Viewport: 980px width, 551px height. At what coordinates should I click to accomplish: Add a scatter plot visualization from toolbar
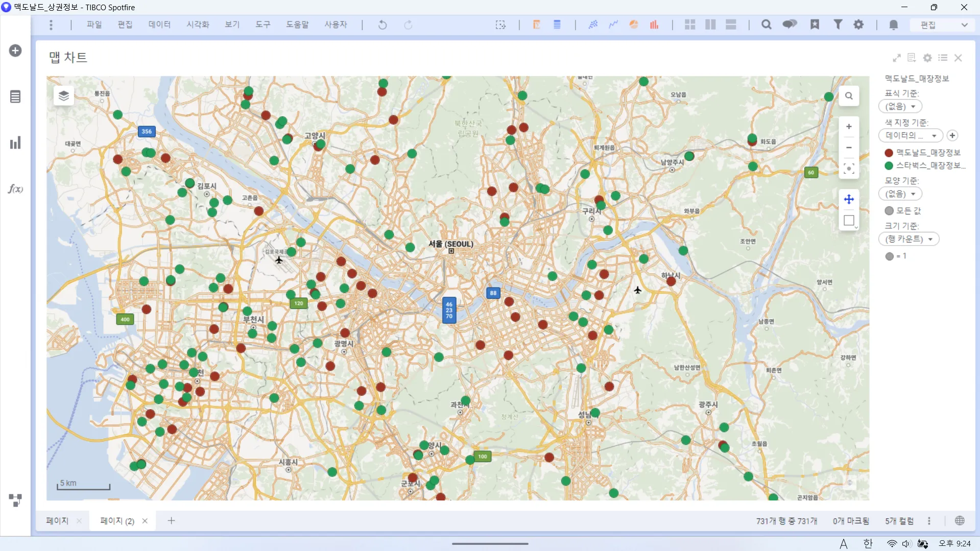(x=593, y=25)
